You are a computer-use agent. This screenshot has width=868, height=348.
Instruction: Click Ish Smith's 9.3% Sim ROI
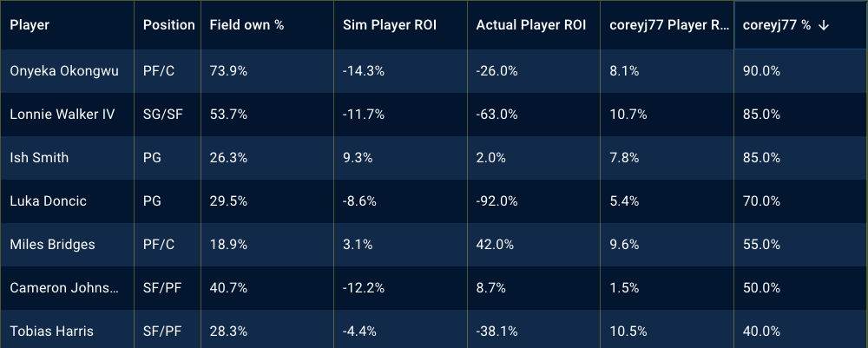tap(358, 158)
